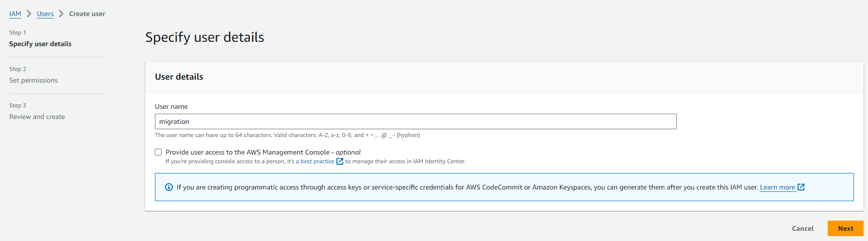Click external link icon beside best practice
The height and width of the screenshot is (241, 868).
tap(340, 161)
